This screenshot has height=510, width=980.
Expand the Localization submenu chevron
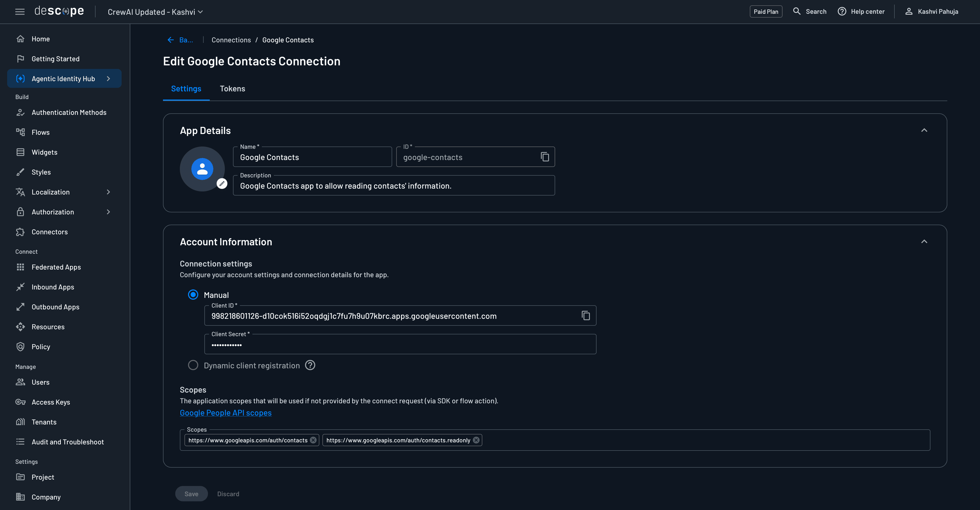108,192
